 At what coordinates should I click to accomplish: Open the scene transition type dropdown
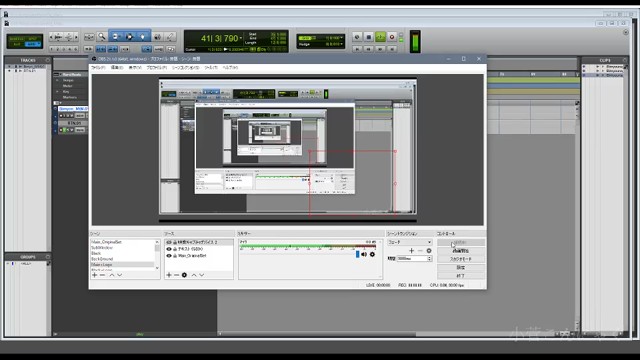point(409,242)
